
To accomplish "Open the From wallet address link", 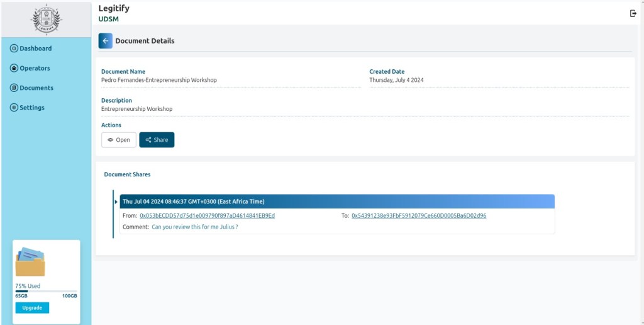I will pyautogui.click(x=208, y=215).
